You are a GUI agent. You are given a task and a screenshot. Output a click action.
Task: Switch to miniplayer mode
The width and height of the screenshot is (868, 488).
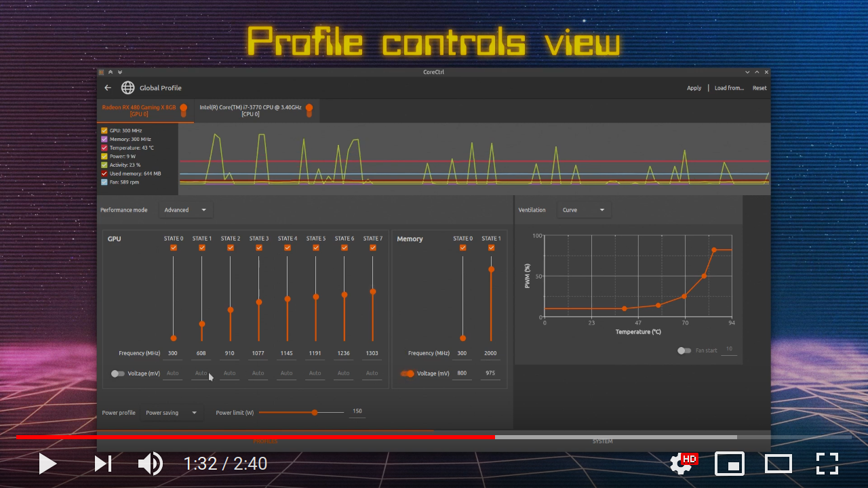[730, 464]
